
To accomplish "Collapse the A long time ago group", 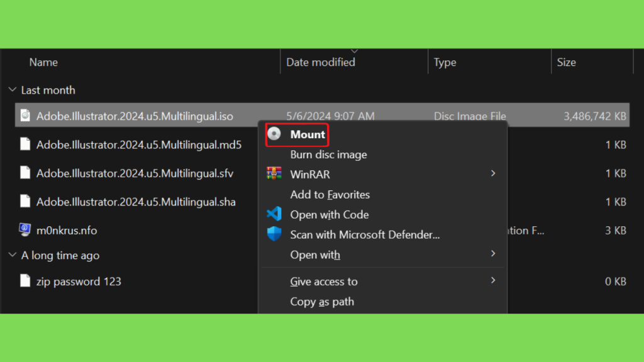I will pyautogui.click(x=13, y=255).
